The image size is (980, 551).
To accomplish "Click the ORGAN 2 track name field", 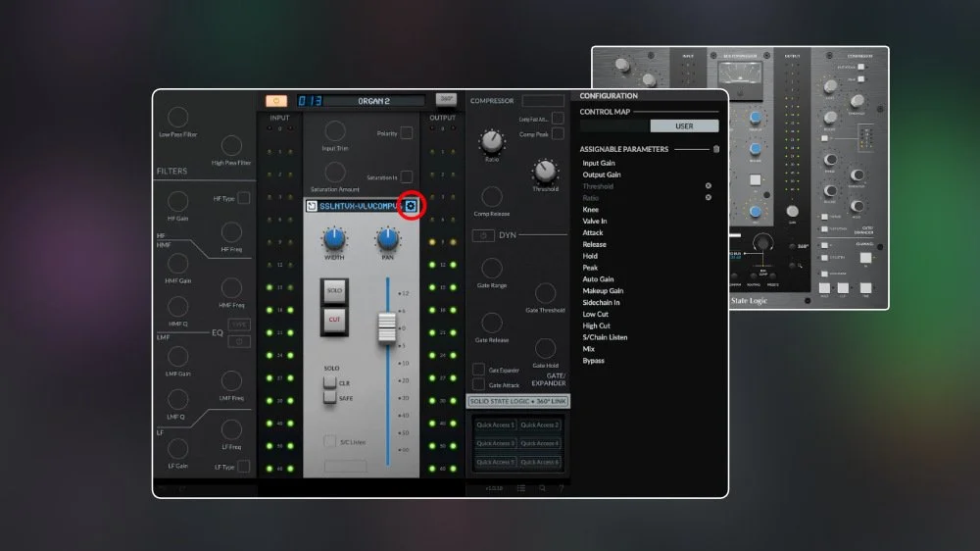I will point(373,101).
